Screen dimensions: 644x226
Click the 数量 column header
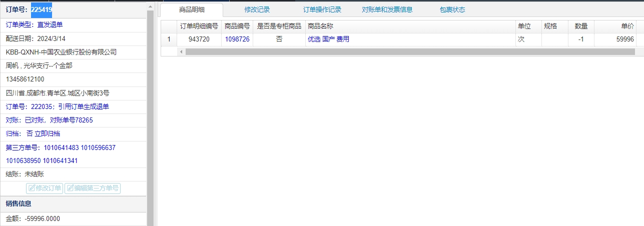tap(581, 26)
